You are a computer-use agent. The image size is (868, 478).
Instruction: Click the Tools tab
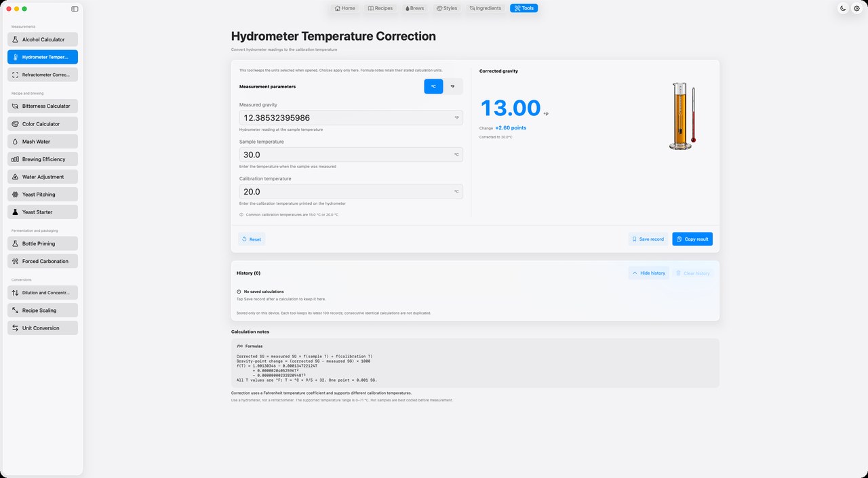(x=524, y=8)
